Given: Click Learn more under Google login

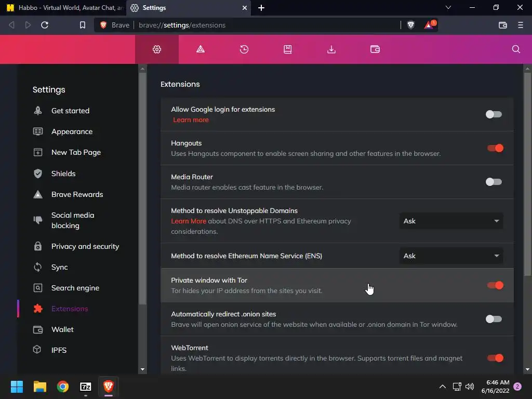Looking at the screenshot, I should pos(191,120).
